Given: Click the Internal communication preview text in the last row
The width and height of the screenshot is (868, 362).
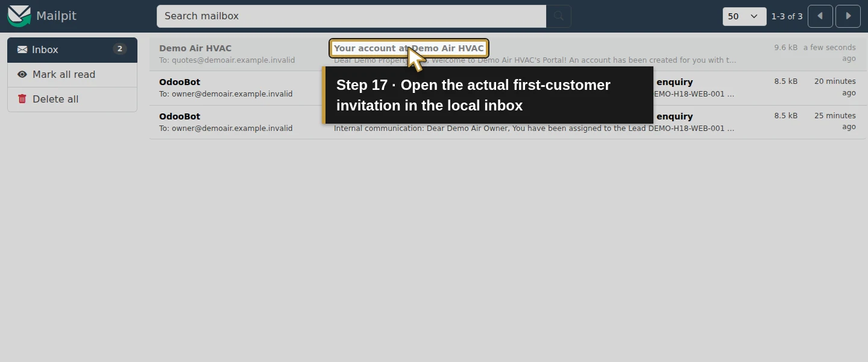Looking at the screenshot, I should (x=534, y=128).
